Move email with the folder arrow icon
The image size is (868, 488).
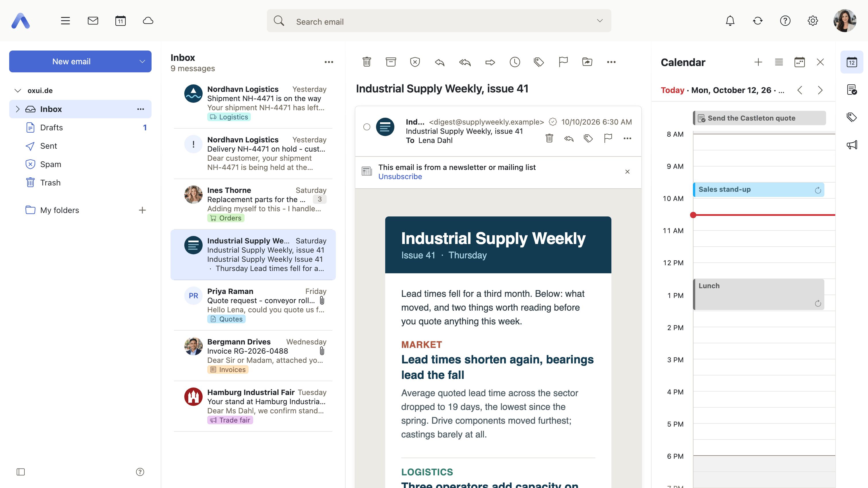click(x=587, y=62)
